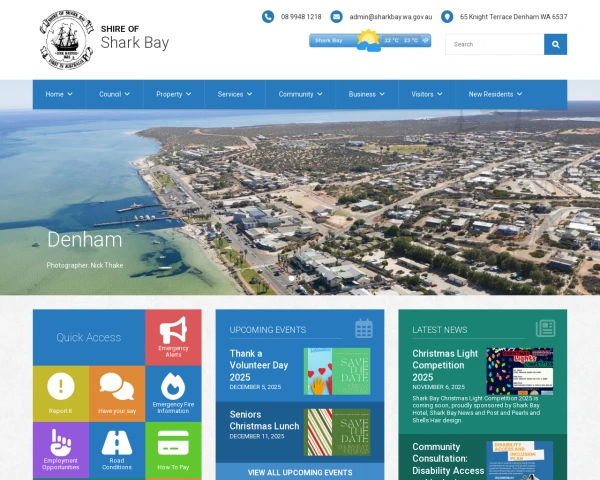Click the 65 Knight Terrace address
Image resolution: width=600 pixels, height=480 pixels.
click(514, 17)
